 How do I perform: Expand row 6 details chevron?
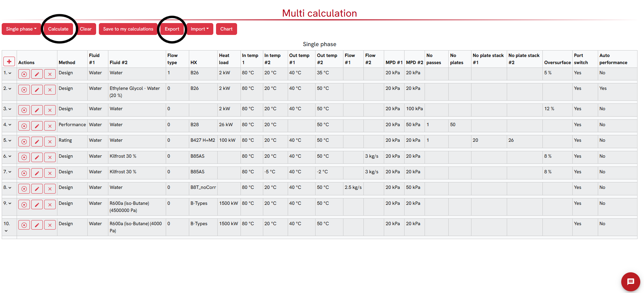coord(10,157)
